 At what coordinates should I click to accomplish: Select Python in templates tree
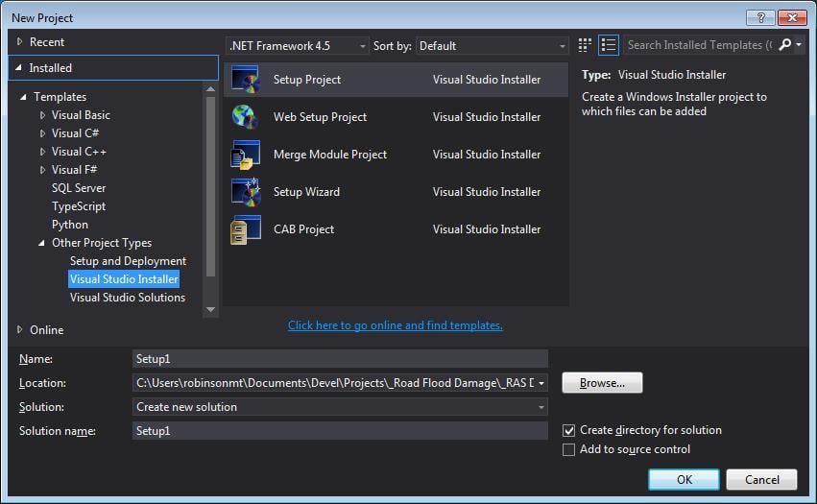tap(70, 225)
